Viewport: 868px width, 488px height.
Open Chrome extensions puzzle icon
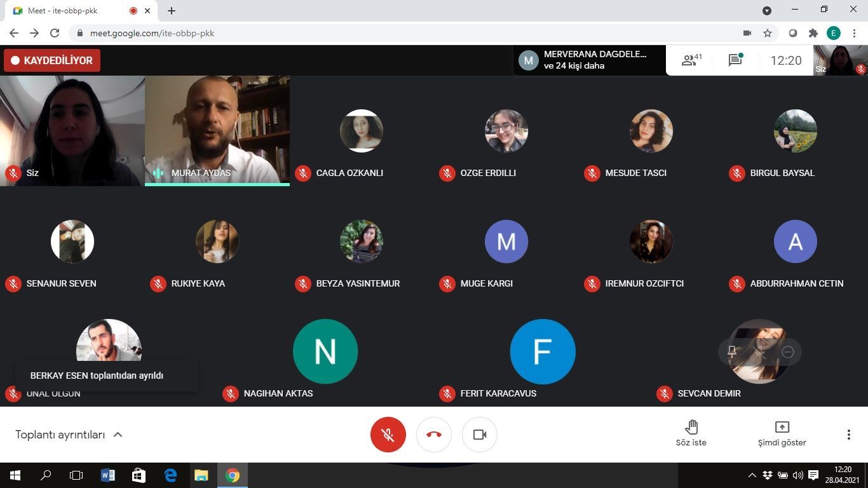click(813, 33)
